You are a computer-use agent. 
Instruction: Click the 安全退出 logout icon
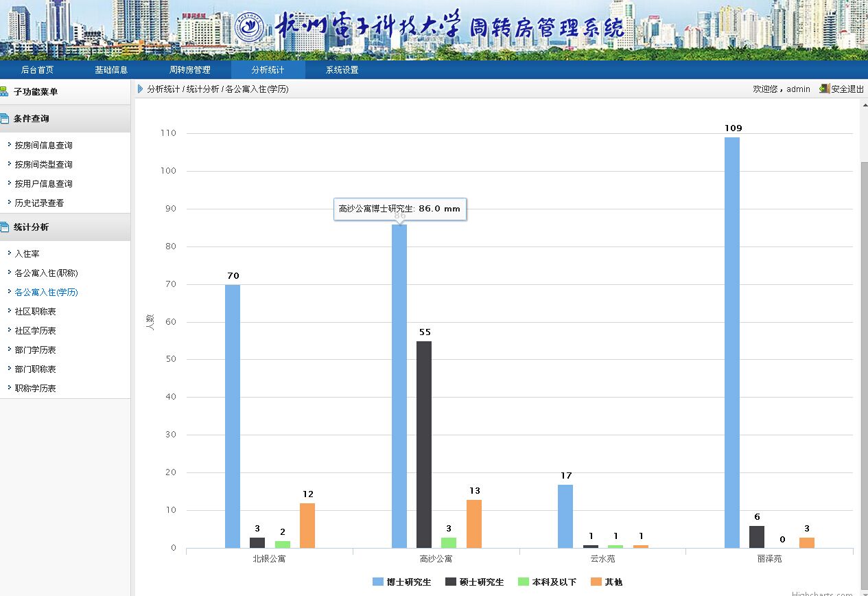click(824, 89)
